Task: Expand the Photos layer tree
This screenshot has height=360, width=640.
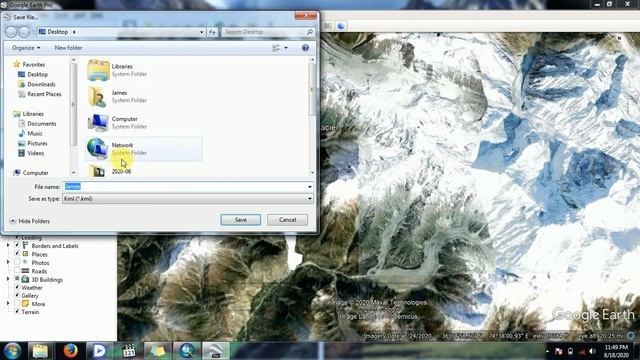Action: (8, 262)
